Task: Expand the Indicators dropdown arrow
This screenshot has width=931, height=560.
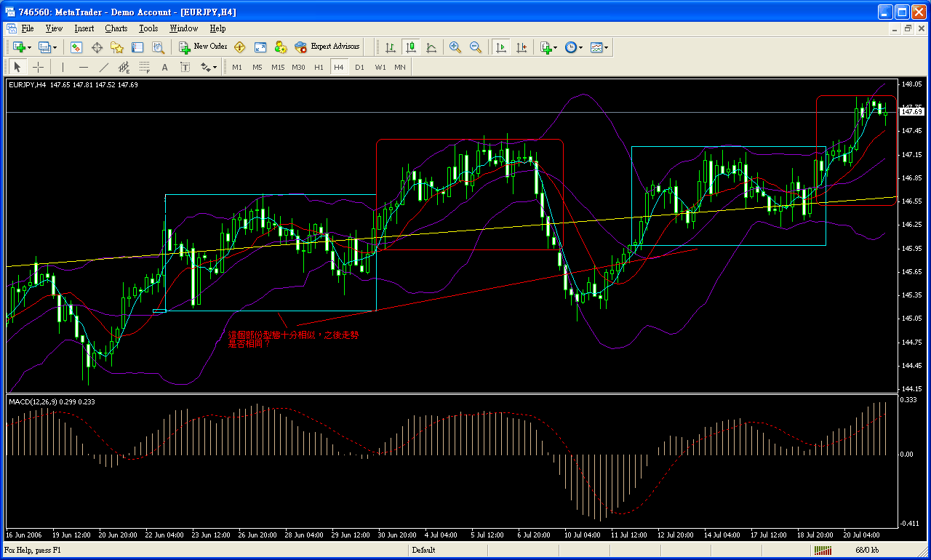Action: point(556,48)
